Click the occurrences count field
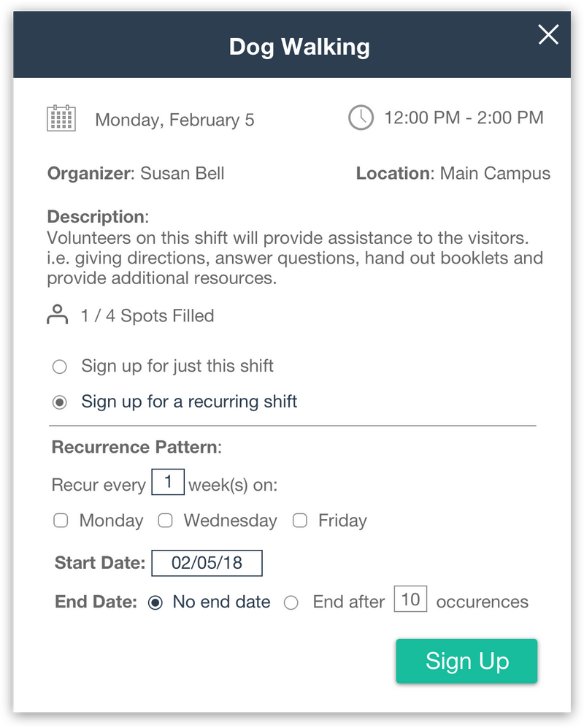The width and height of the screenshot is (584, 728). point(410,599)
